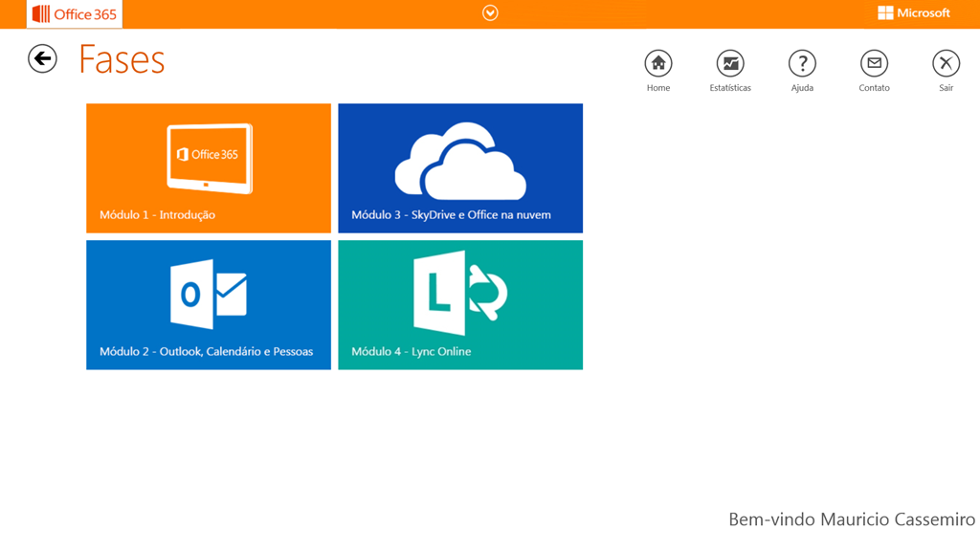Click the Office 365 tablet icon
980x551 pixels.
210,159
